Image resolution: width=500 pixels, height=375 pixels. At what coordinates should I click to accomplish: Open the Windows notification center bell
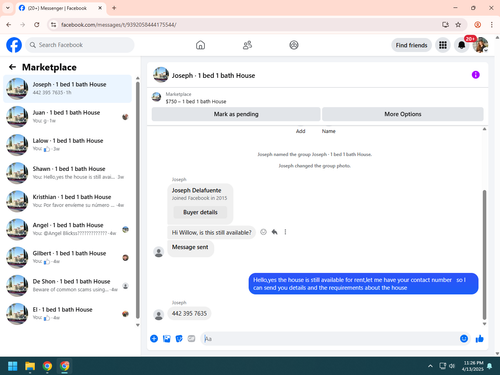(489, 366)
